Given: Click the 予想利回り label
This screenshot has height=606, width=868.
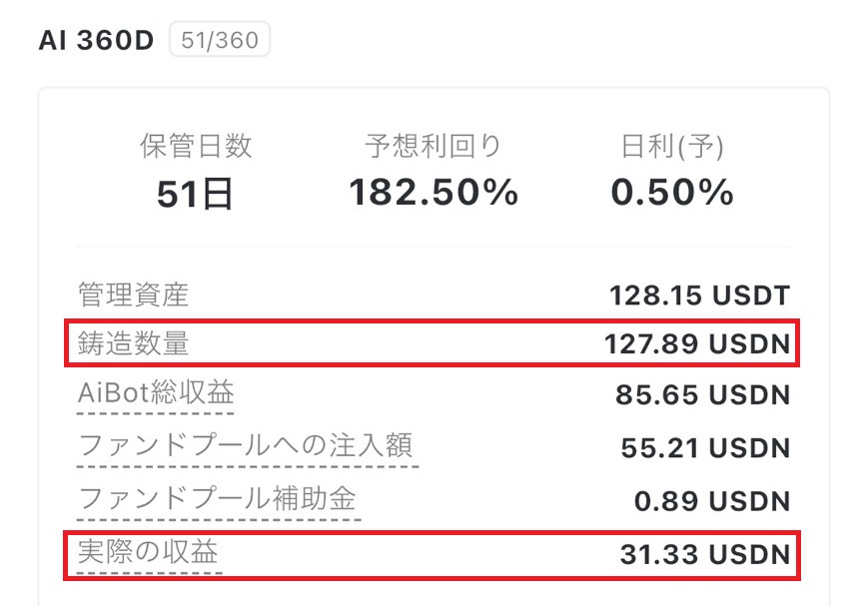Looking at the screenshot, I should (x=433, y=147).
